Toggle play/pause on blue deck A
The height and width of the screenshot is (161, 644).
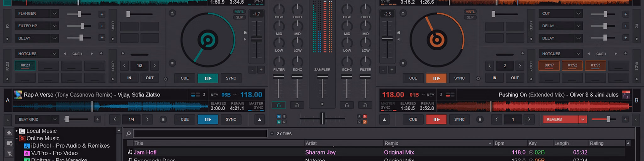click(208, 119)
